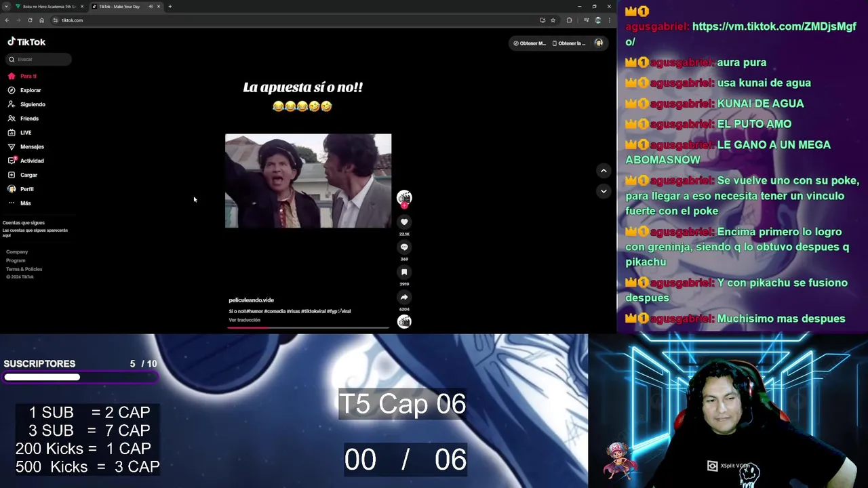Viewport: 868px width, 488px height.
Task: Click the Actividad notifications icon
Action: click(12, 161)
